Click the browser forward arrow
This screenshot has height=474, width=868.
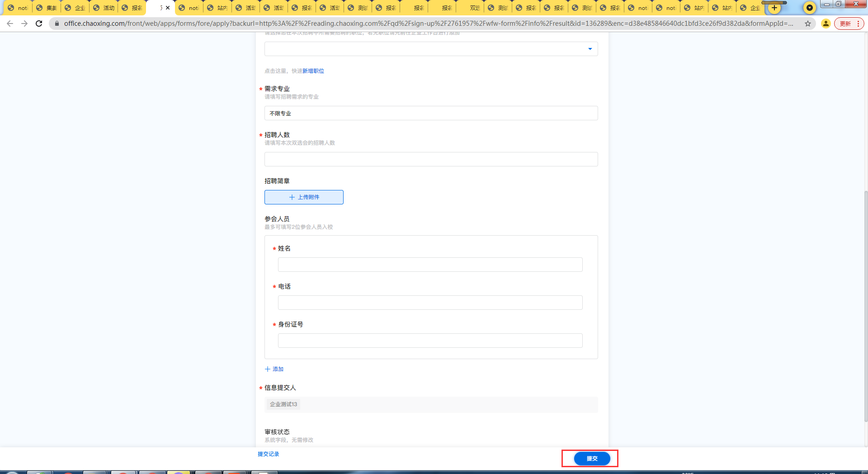(24, 24)
